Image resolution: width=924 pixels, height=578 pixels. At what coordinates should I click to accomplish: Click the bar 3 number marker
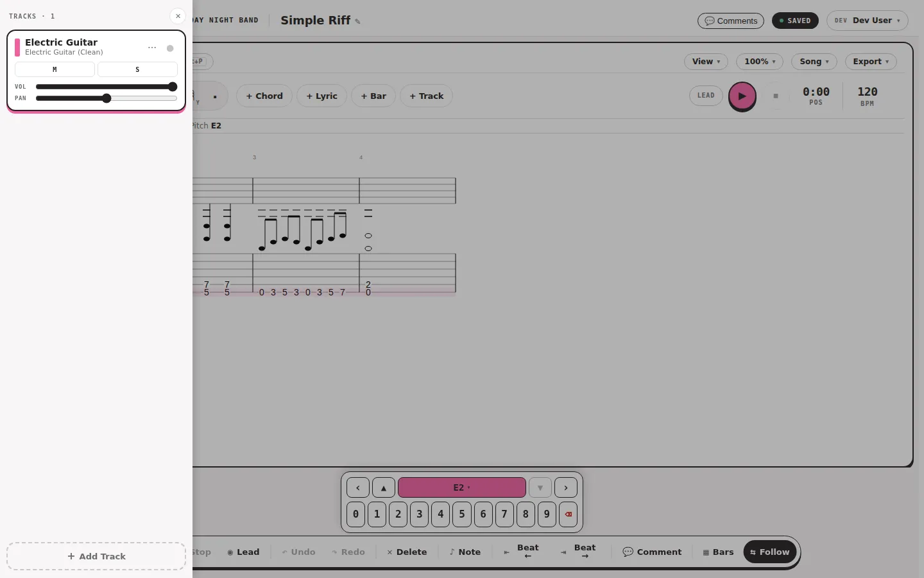pyautogui.click(x=254, y=157)
